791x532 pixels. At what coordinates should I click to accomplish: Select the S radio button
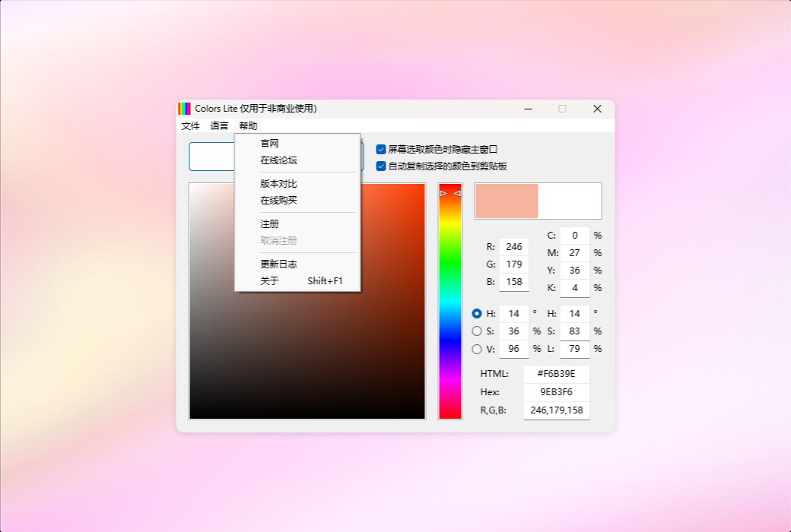point(475,331)
